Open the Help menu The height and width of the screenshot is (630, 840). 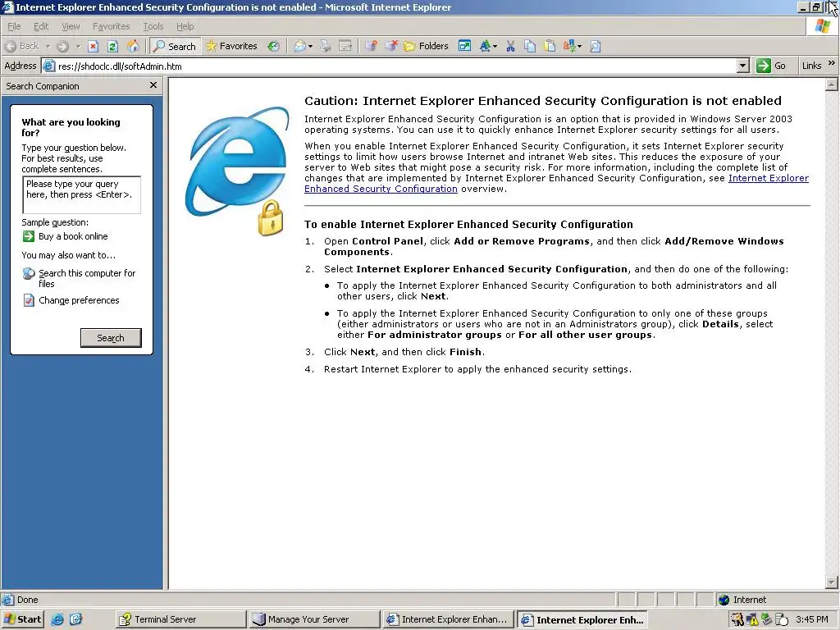coord(185,26)
